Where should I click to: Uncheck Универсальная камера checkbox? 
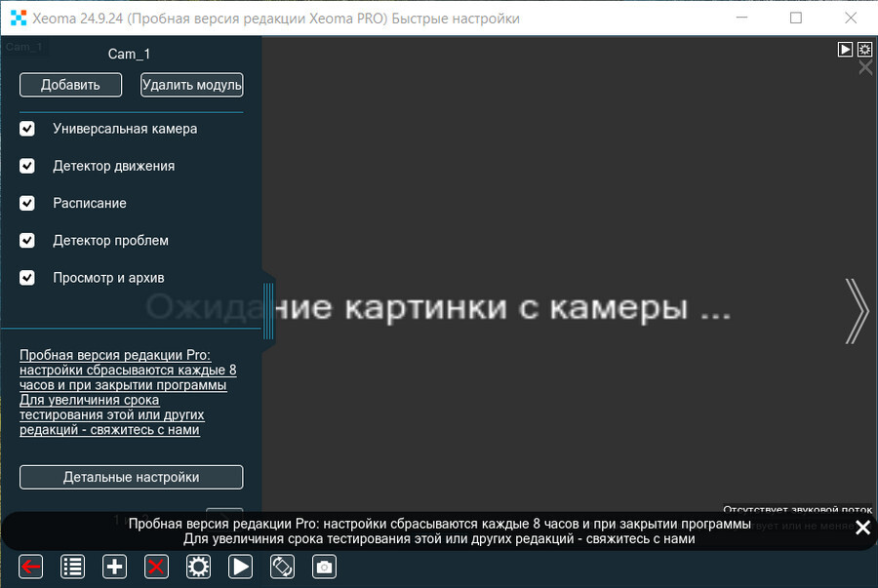tap(27, 129)
